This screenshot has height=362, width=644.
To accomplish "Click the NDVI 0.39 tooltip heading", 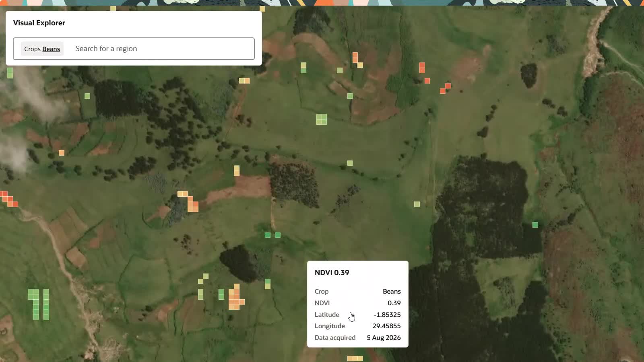I will click(332, 272).
